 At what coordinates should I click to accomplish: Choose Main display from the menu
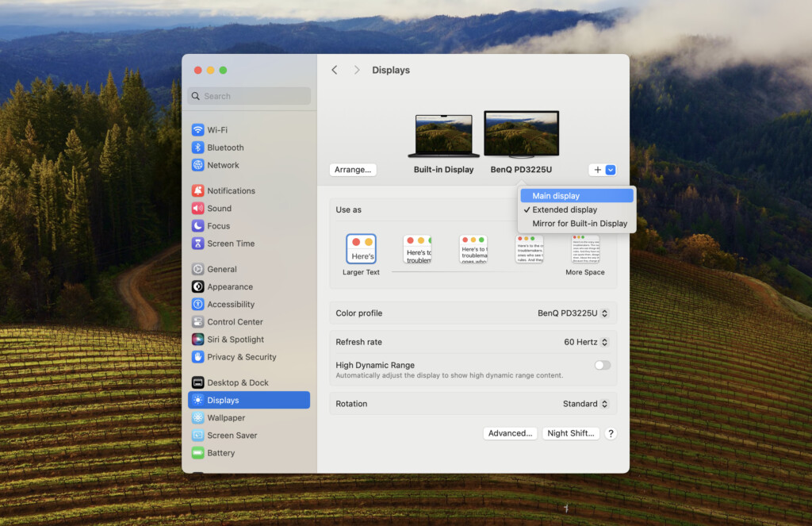(x=577, y=196)
